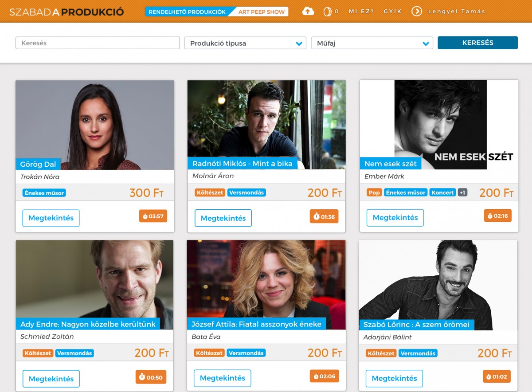The height and width of the screenshot is (392, 532).
Task: Expand the +1 extra tags badge
Action: pyautogui.click(x=462, y=192)
